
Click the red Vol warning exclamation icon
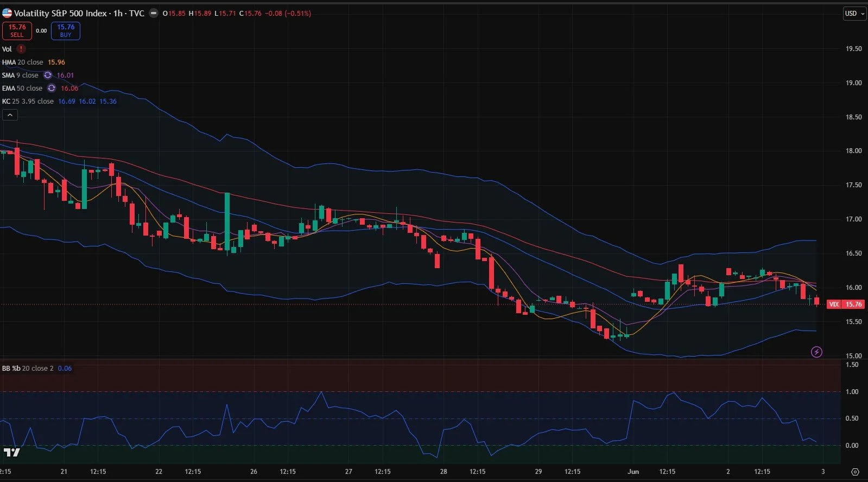22,49
